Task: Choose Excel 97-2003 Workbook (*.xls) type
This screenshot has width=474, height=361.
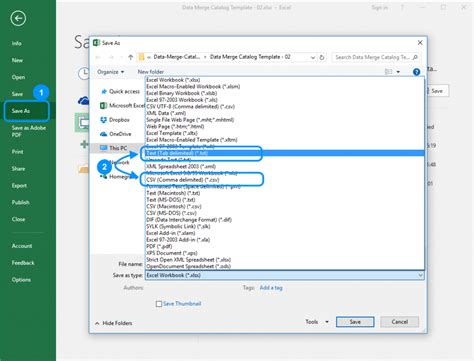Action: coord(285,100)
